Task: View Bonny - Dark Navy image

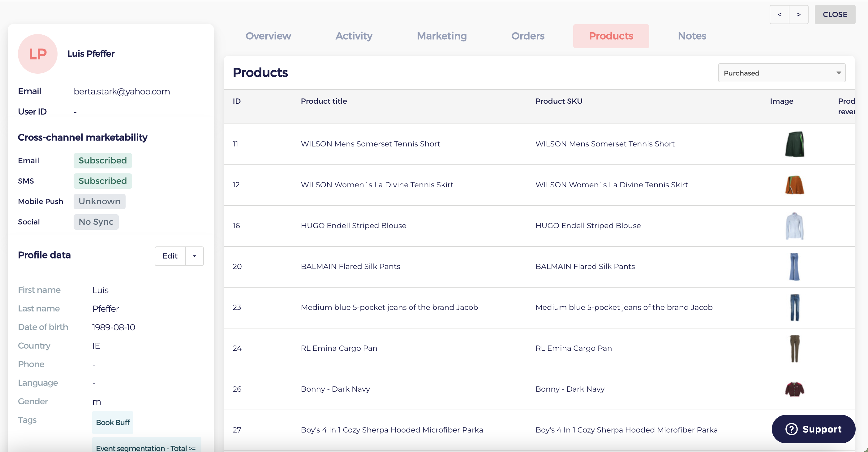Action: [795, 389]
